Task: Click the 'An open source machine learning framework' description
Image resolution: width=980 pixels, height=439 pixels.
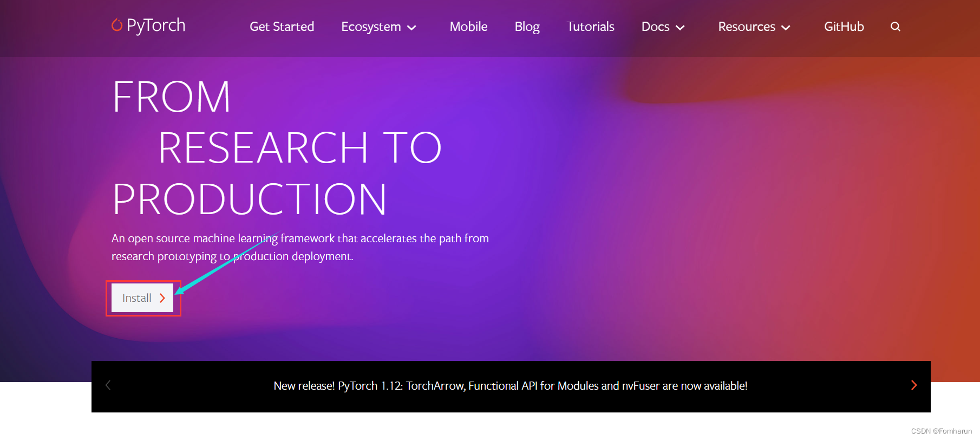Action: coord(300,247)
